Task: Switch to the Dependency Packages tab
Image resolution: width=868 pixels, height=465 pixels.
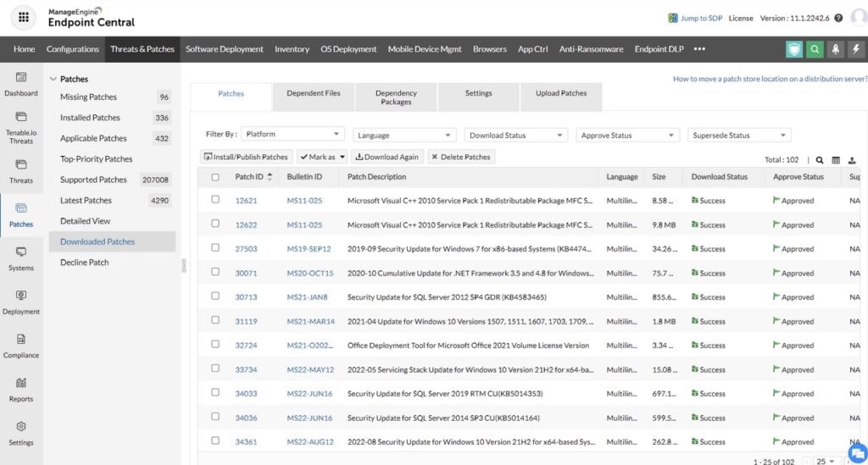Action: coord(396,97)
